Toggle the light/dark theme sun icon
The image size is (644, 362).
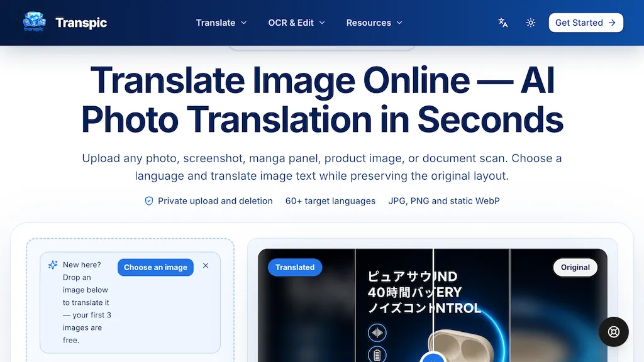(x=531, y=23)
